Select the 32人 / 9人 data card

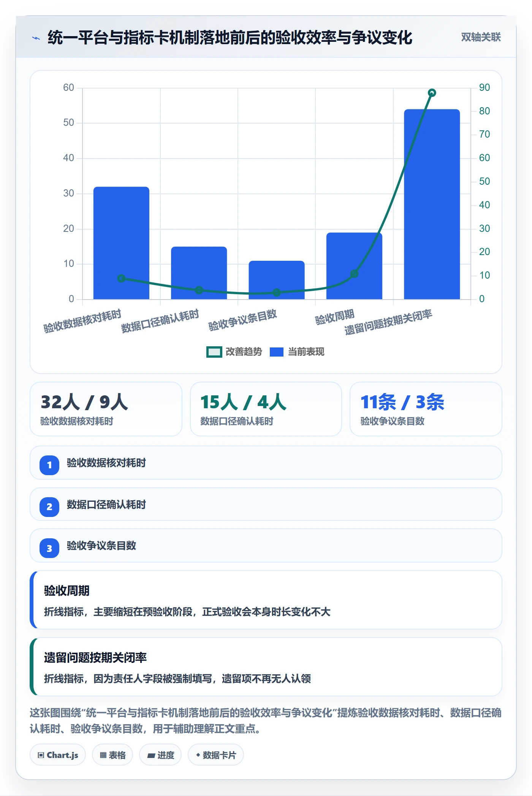(106, 409)
